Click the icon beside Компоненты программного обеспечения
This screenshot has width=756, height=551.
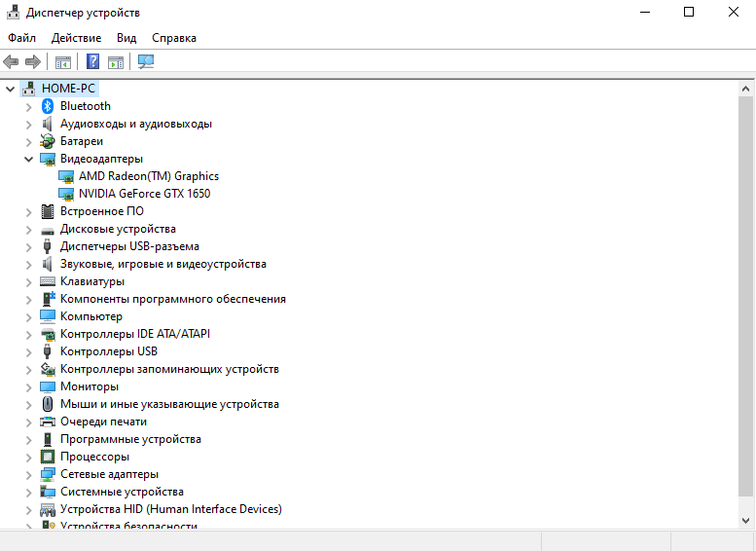(49, 299)
